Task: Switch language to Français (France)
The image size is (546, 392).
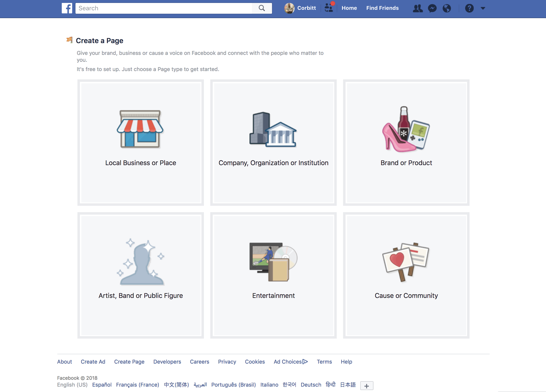Action: tap(137, 385)
